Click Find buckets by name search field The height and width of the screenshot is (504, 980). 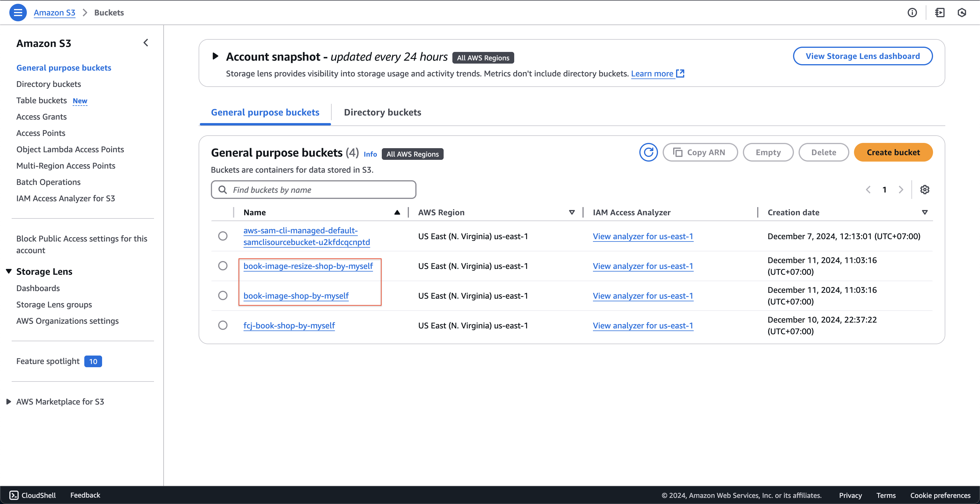[x=314, y=189]
